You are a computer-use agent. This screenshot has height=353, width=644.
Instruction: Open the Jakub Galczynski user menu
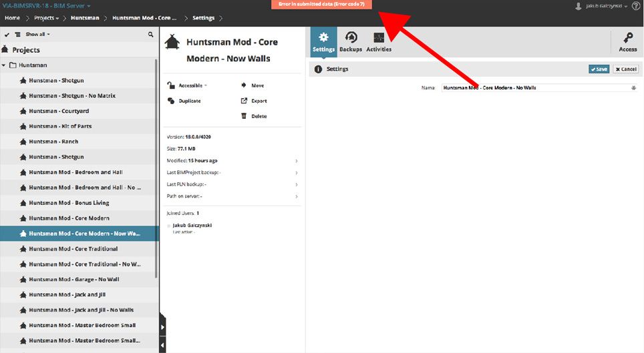click(x=601, y=6)
